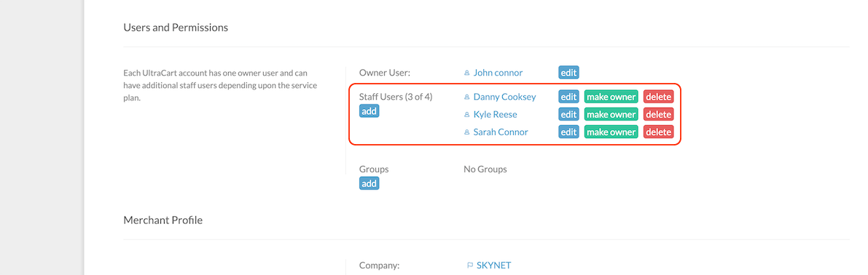Open John connor user link

pos(498,73)
